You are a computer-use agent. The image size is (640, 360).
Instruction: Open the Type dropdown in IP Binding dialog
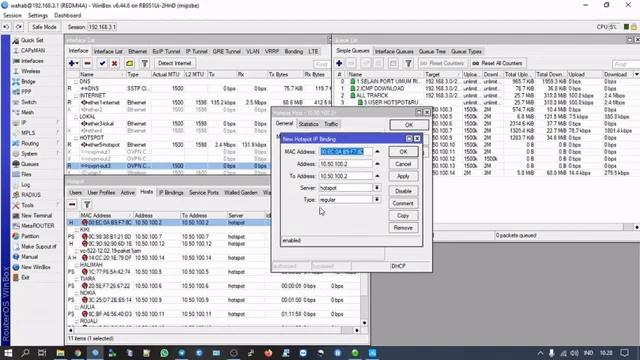pos(377,200)
